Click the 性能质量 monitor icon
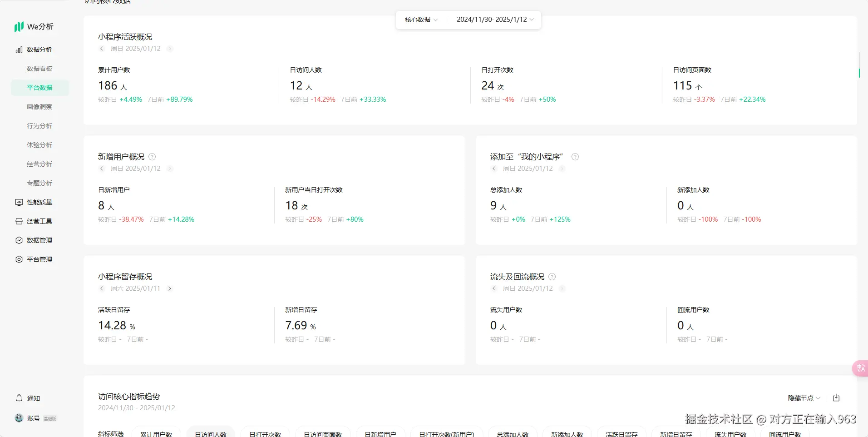Screen dimensions: 868x437 point(19,202)
